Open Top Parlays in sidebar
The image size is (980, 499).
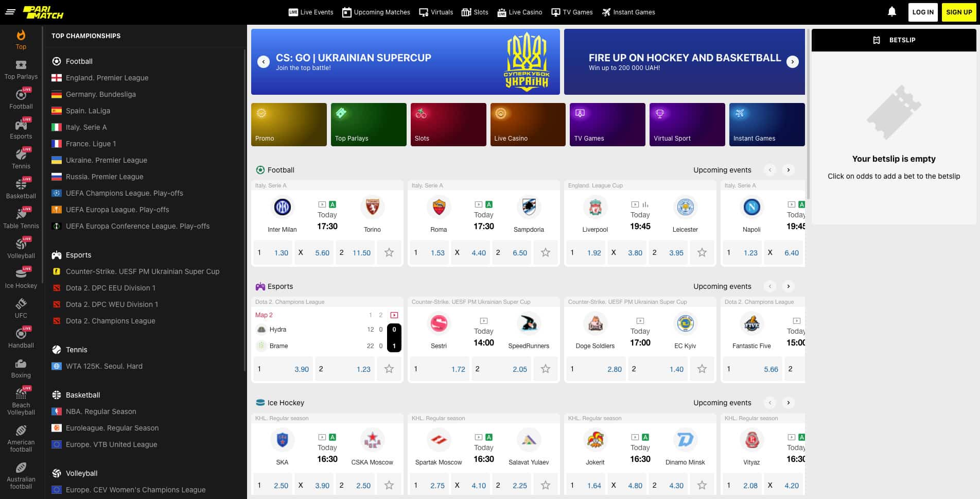21,70
